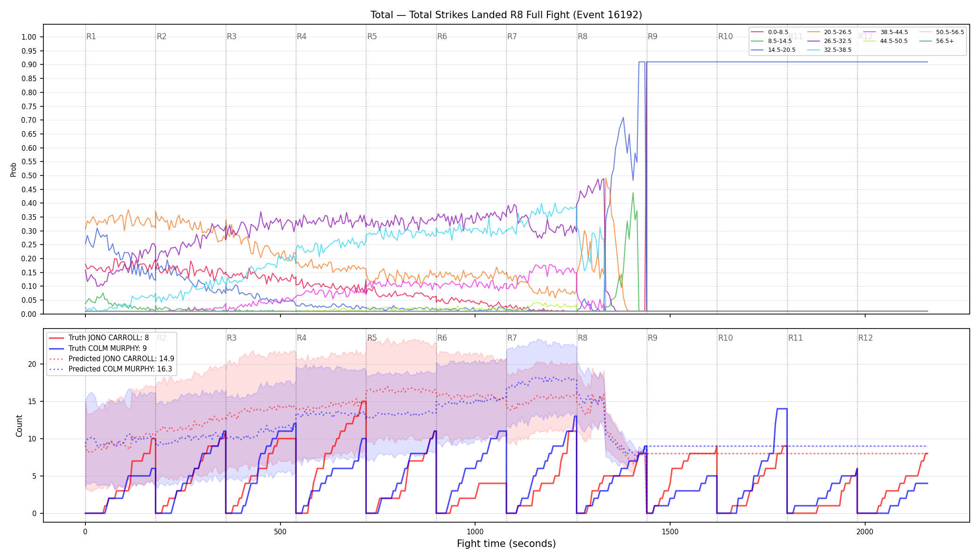
Task: Click the 500 tick on the fight time axis
Action: point(280,532)
